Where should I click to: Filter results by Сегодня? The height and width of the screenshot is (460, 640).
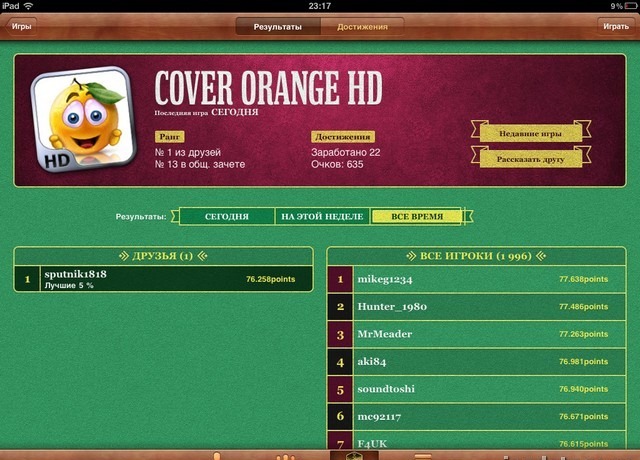coord(227,217)
